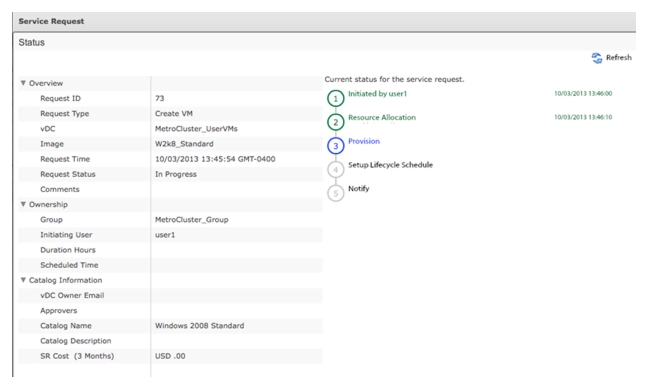Select the Initiating User label
649x390 pixels.
coord(66,235)
